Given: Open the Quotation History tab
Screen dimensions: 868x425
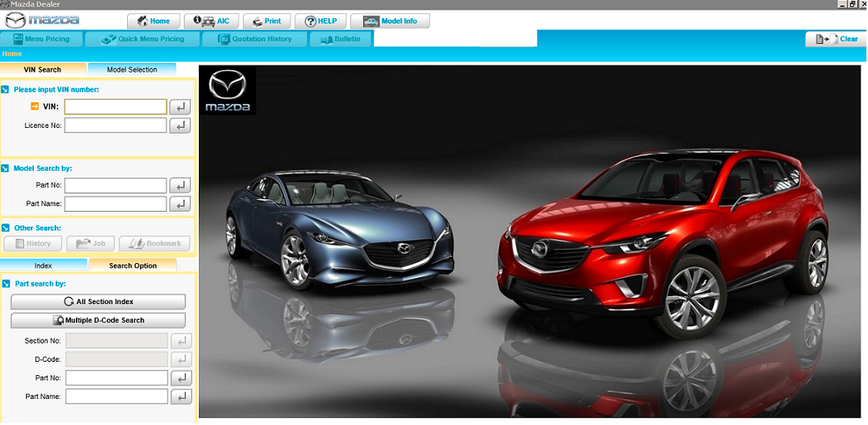Looking at the screenshot, I should tap(255, 39).
